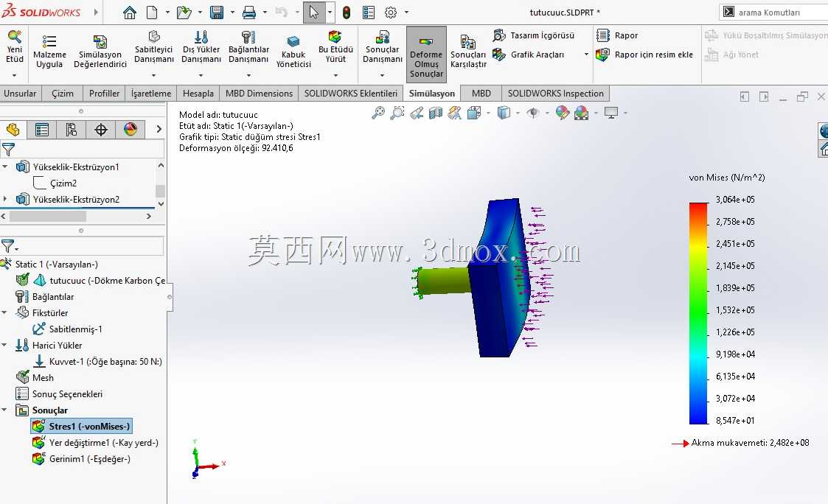Screen dimensions: 828x504
Task: Click Zoom to Fit magnifier icon
Action: [378, 113]
